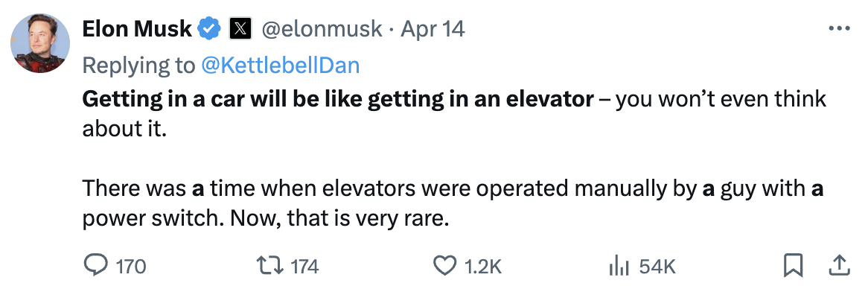868x292 pixels.
Task: Open the Elon Musk display name link
Action: (137, 28)
